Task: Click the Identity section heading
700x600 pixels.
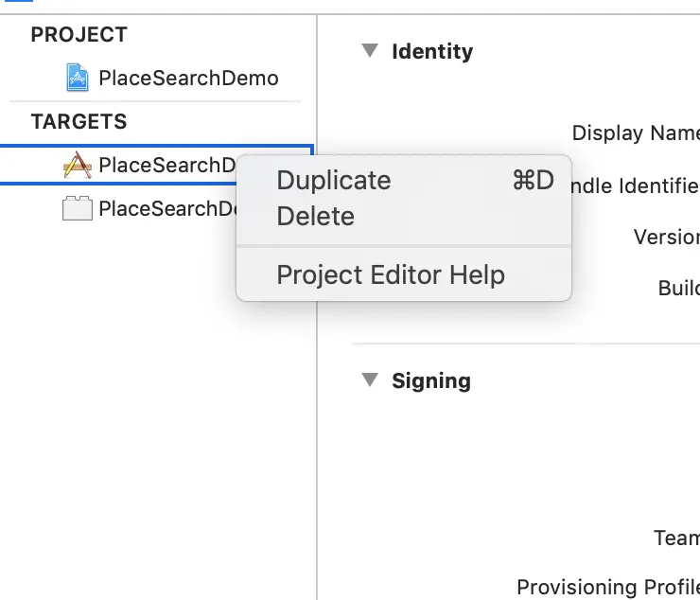Action: pos(432,51)
